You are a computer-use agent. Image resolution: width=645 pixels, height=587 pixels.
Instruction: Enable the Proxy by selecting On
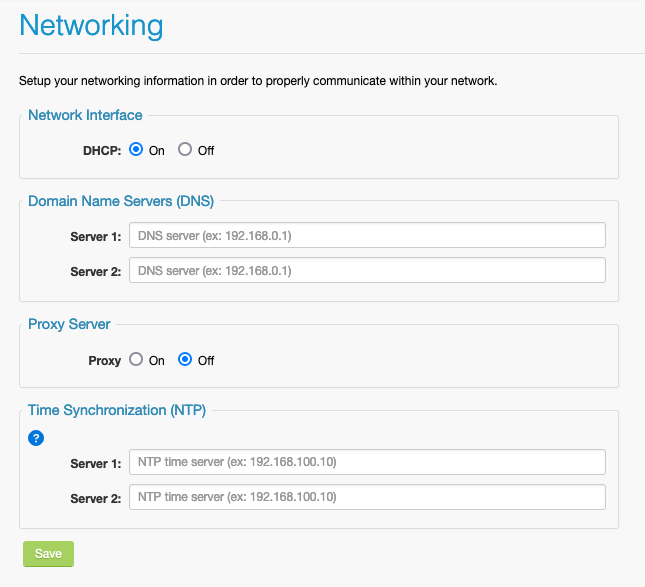pyautogui.click(x=137, y=360)
